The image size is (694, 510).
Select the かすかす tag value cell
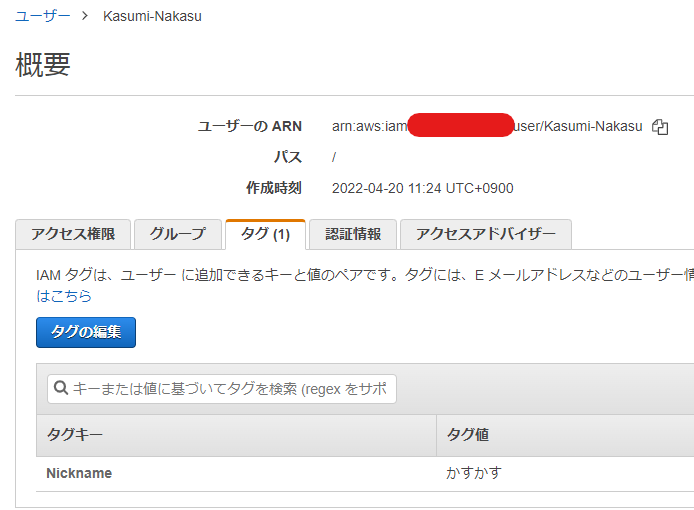pyautogui.click(x=474, y=473)
